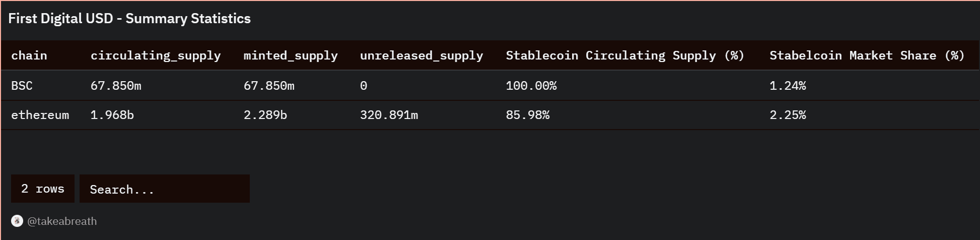
Task: Click the First Digital USD title
Action: (129, 19)
